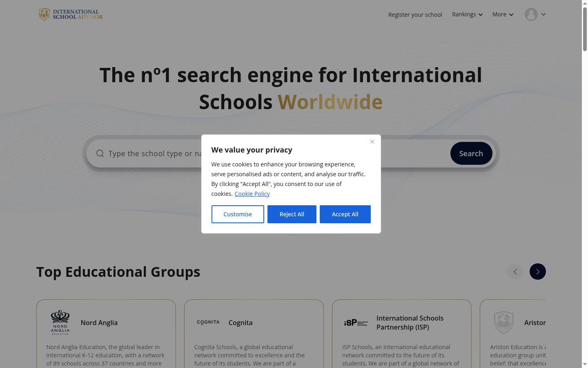The image size is (588, 368).
Task: Click the Ariston shield logo
Action: click(503, 323)
